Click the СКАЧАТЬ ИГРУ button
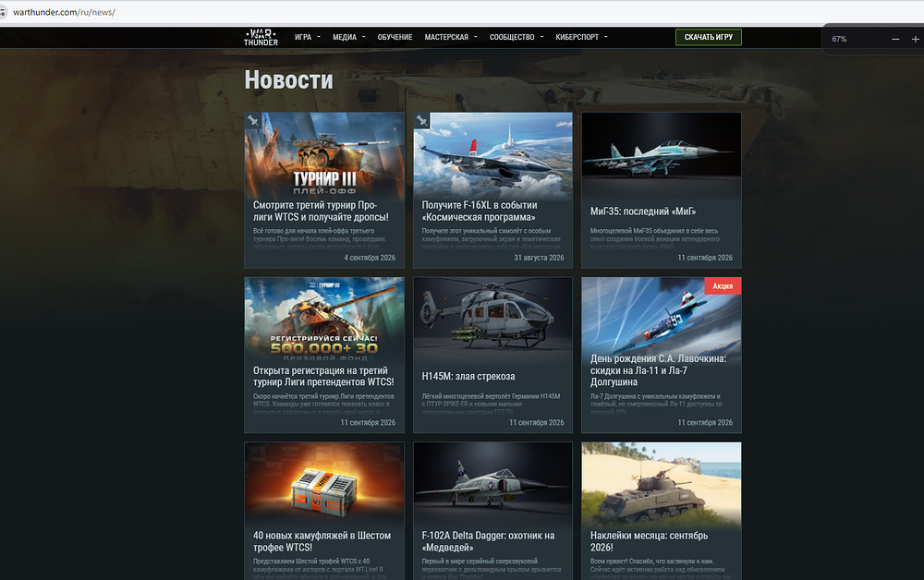Viewport: 924px width, 580px height. 709,37
